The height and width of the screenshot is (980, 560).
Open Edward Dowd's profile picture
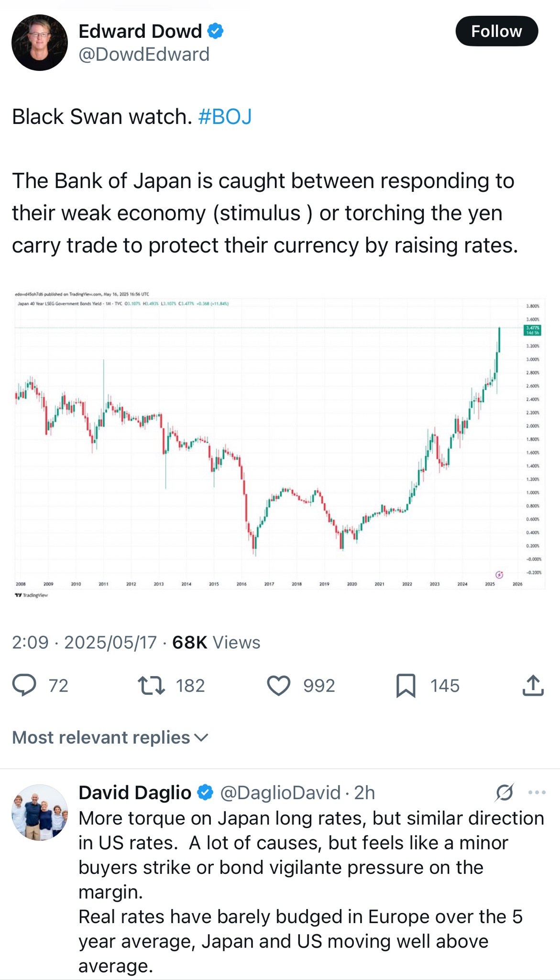pyautogui.click(x=40, y=43)
